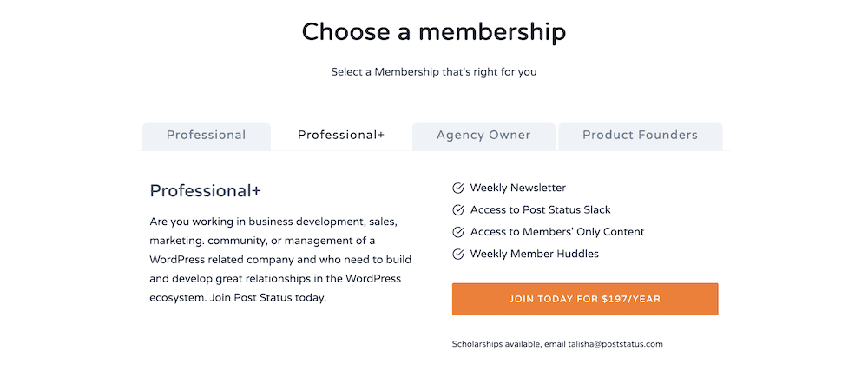Click the Weekly Newsletter feature text
The image size is (868, 371).
pos(518,189)
